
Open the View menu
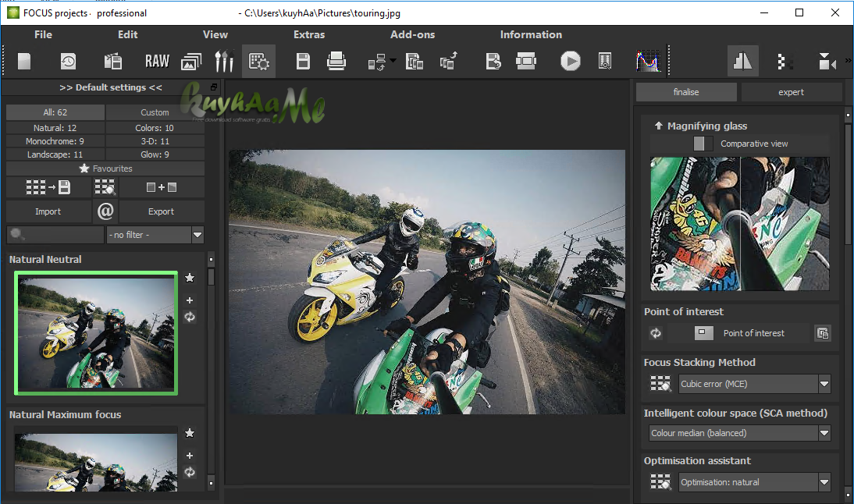click(215, 34)
